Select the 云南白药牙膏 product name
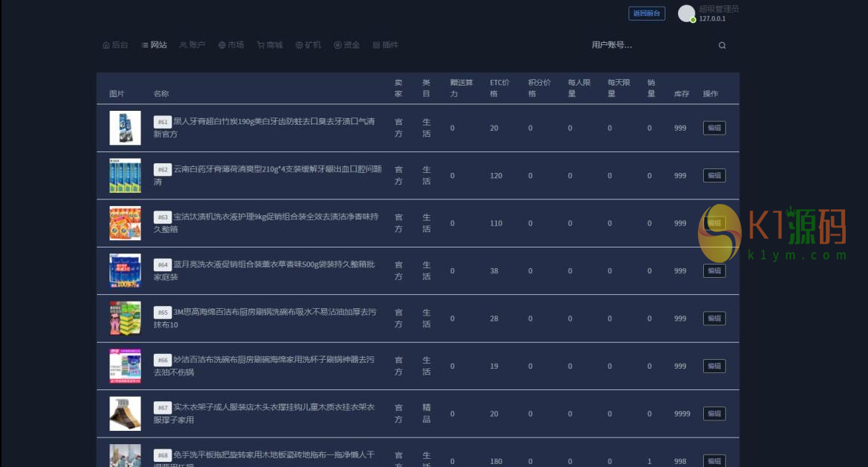This screenshot has width=868, height=467. click(268, 175)
